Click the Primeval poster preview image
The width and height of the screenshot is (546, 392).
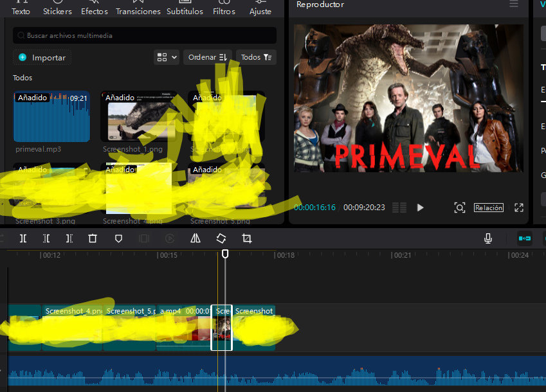click(x=408, y=98)
